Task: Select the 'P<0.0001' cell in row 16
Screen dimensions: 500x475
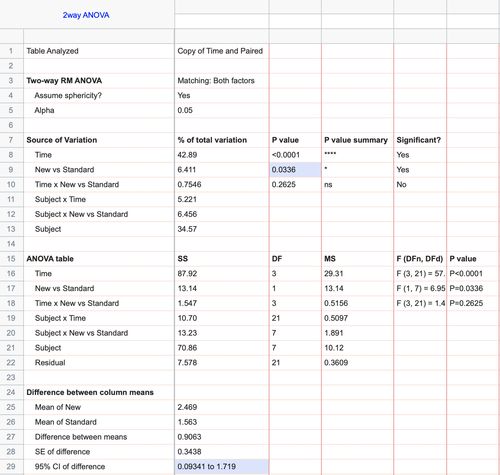Action: tap(472, 273)
